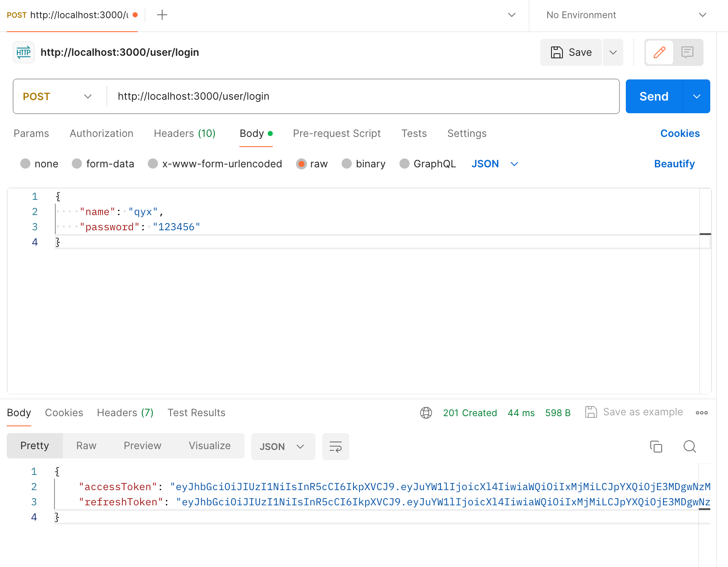The width and height of the screenshot is (728, 567).
Task: Copy the response body with copy icon
Action: [656, 446]
